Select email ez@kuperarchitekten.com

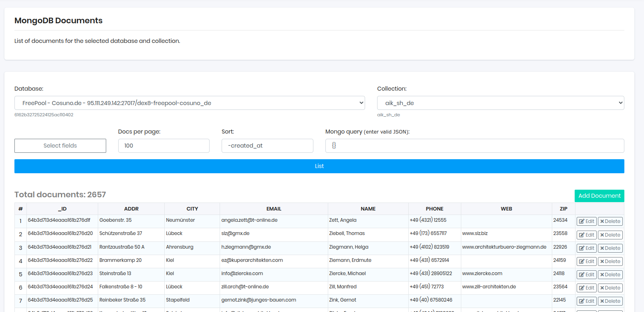coord(252,260)
